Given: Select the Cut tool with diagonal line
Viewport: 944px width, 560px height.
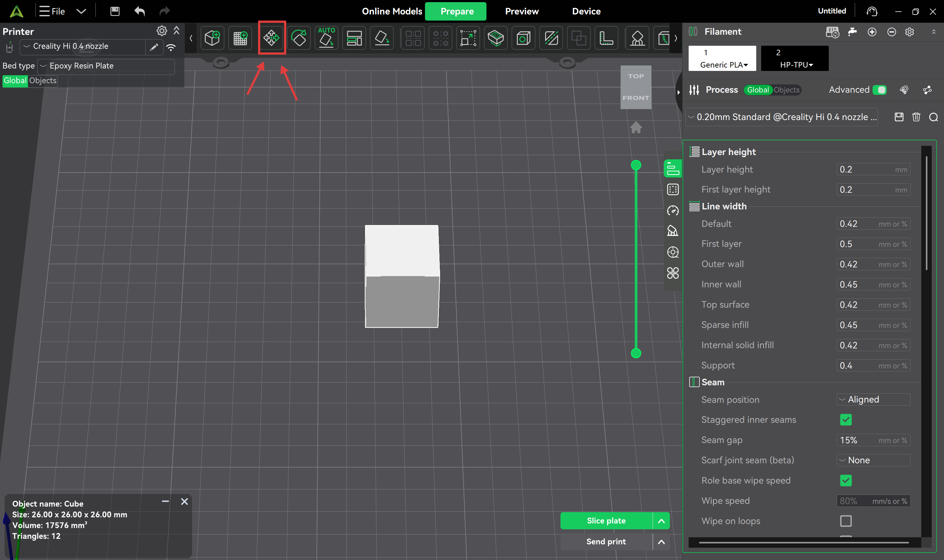Looking at the screenshot, I should pyautogui.click(x=551, y=38).
